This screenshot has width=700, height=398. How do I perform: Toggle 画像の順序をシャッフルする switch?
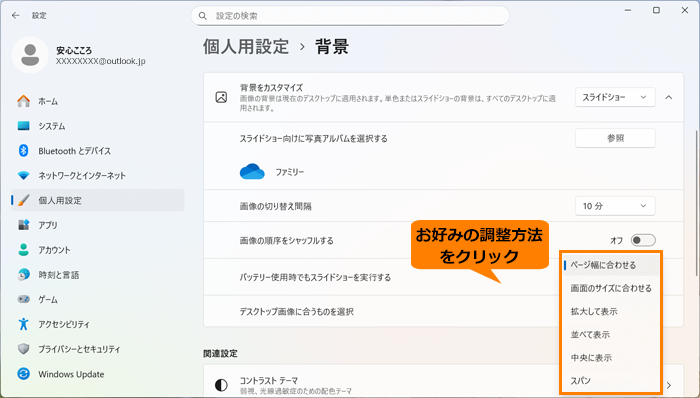pyautogui.click(x=643, y=240)
